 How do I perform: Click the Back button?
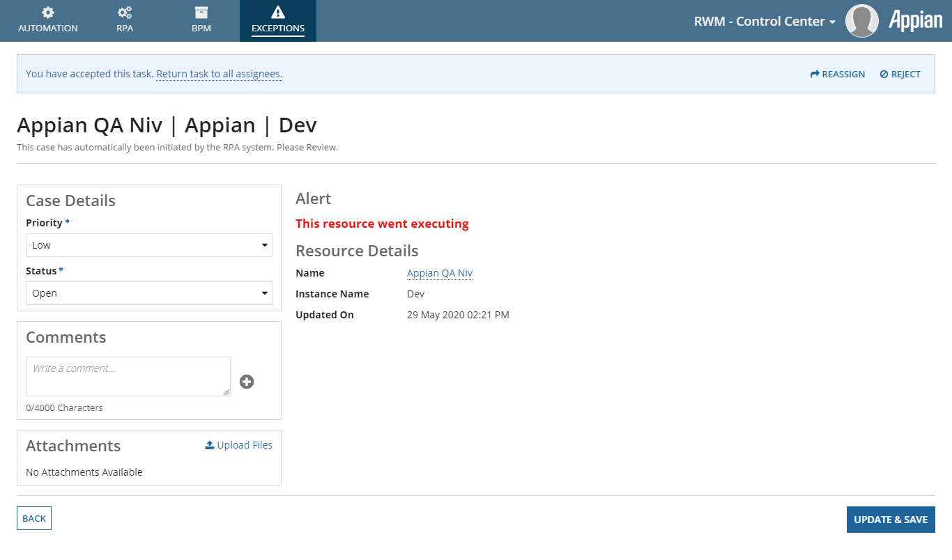click(34, 518)
